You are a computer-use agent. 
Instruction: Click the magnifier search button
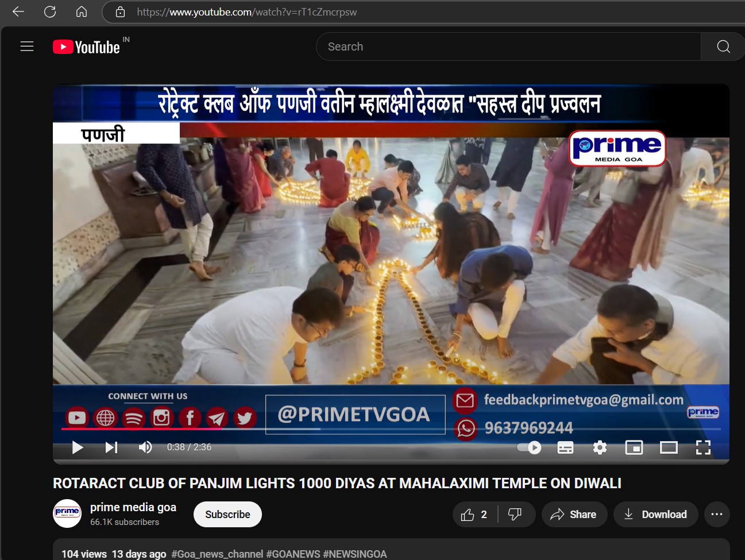point(723,47)
